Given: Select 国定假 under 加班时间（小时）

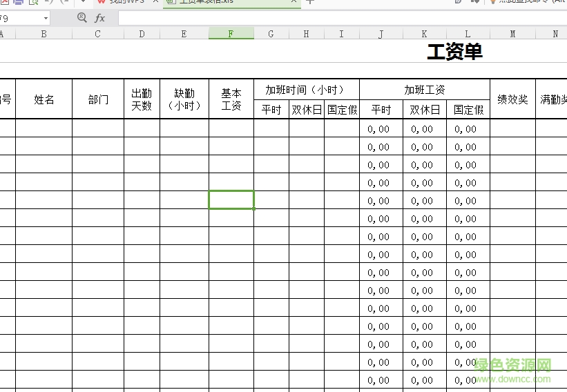Looking at the screenshot, I should 342,110.
